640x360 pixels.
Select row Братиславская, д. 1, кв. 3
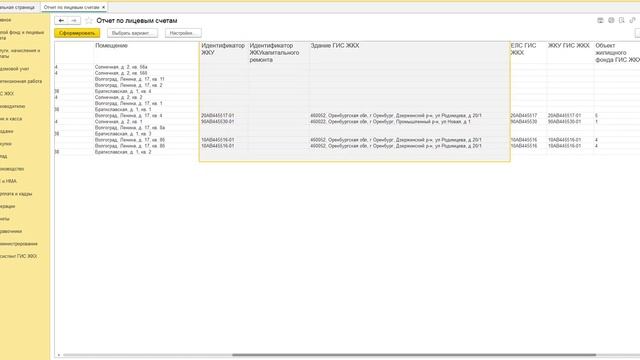123,134
